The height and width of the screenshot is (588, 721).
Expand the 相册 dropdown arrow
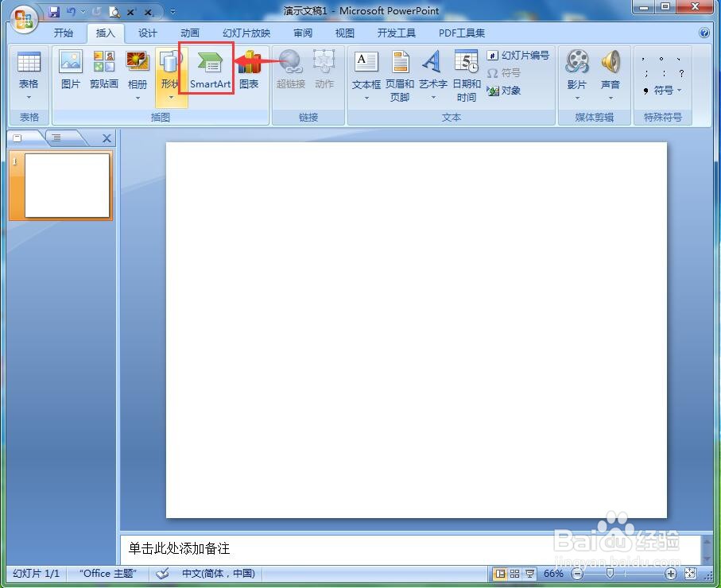[138, 98]
